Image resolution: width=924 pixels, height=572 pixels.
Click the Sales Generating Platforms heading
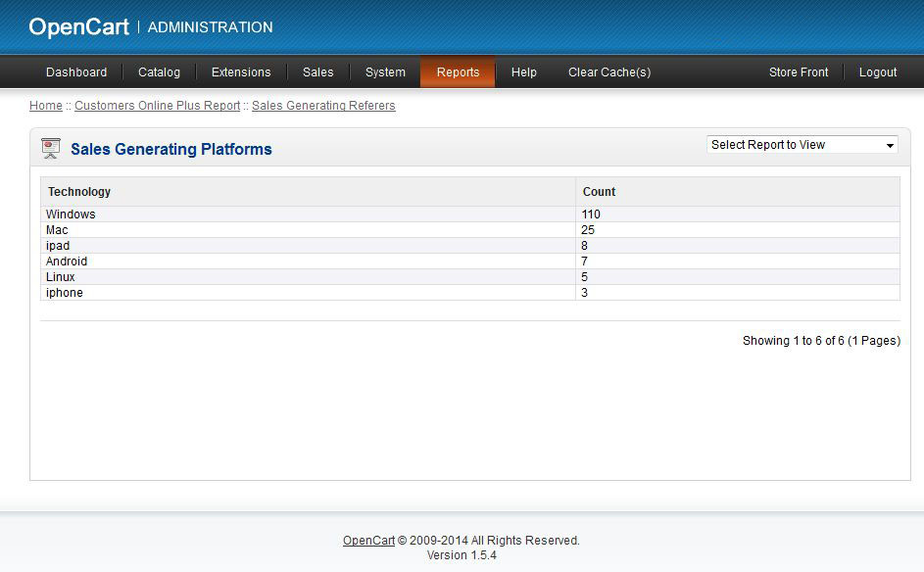point(171,149)
